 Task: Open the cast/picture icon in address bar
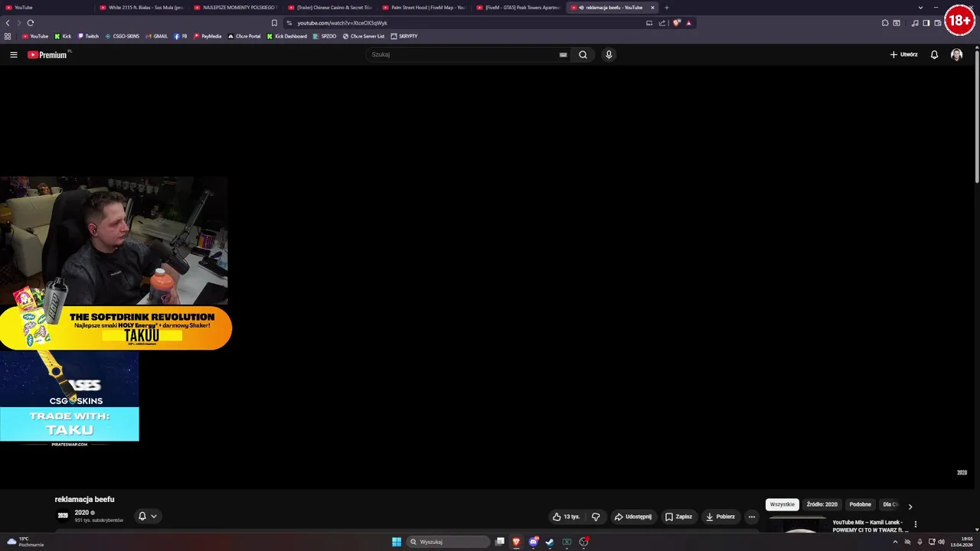coord(649,23)
